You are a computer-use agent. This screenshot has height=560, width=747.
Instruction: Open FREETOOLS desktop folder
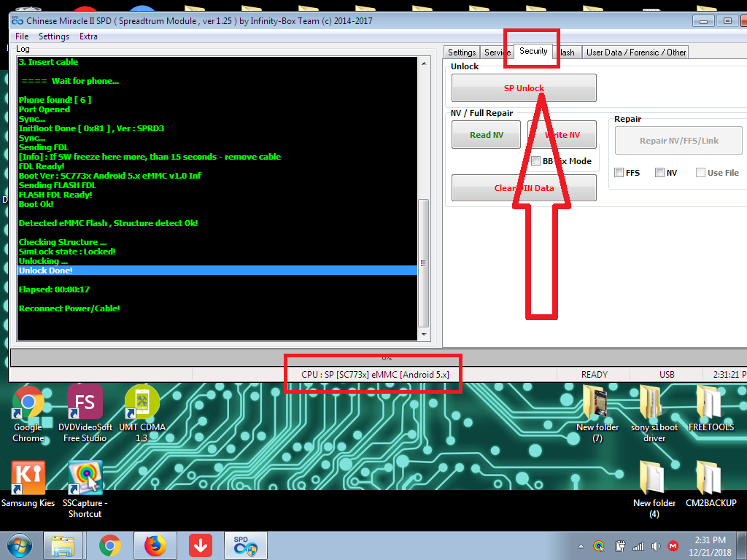point(711,408)
